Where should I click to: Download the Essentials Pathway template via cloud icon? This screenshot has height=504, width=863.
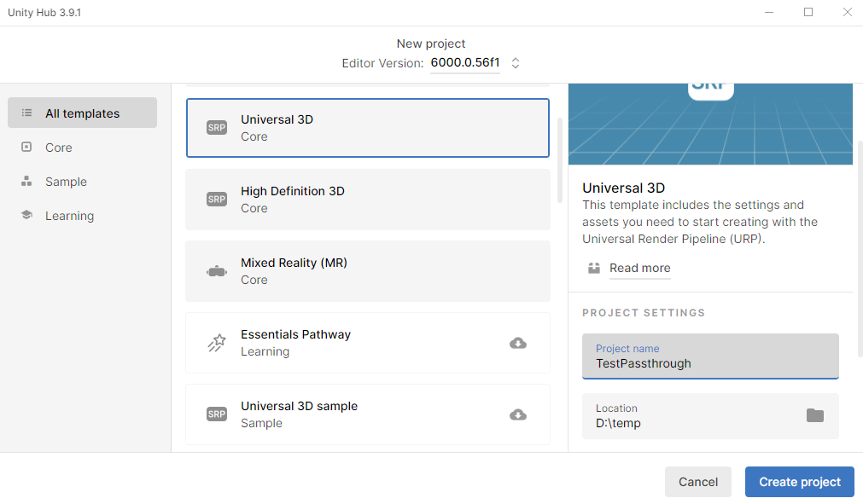click(518, 344)
